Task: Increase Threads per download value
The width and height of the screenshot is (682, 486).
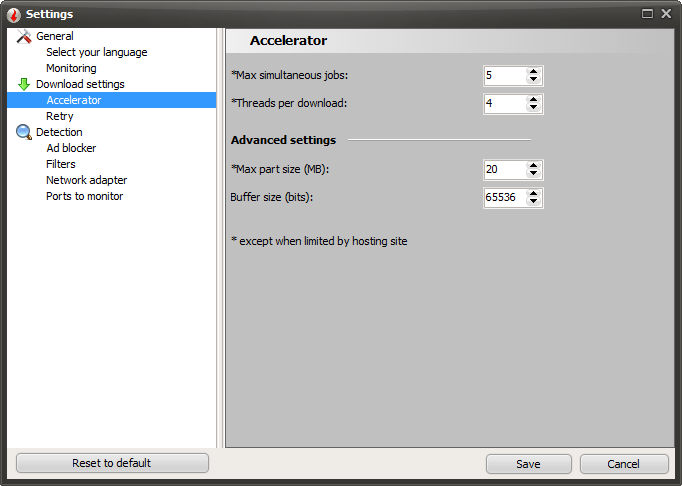Action: pyautogui.click(x=533, y=99)
